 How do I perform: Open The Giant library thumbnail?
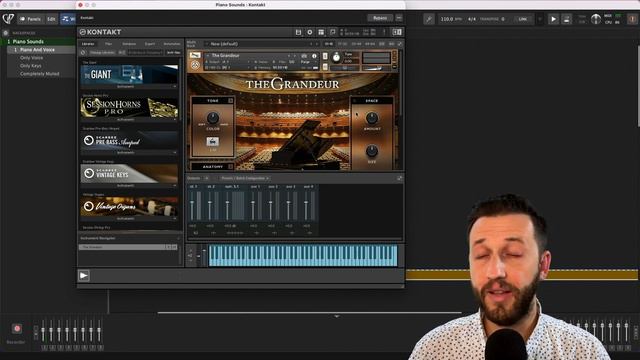tap(129, 75)
